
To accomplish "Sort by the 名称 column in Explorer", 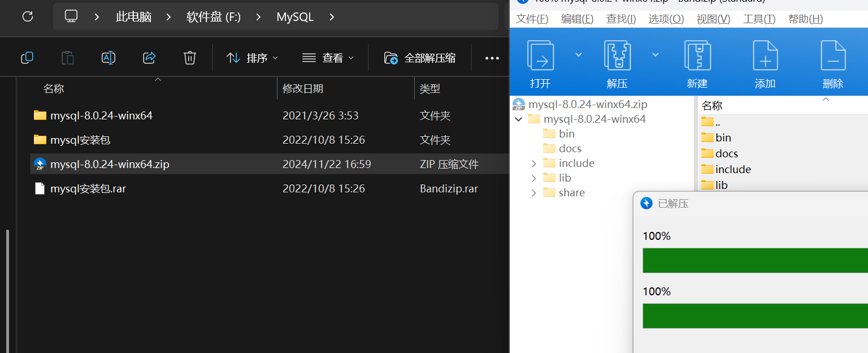I will tap(54, 89).
